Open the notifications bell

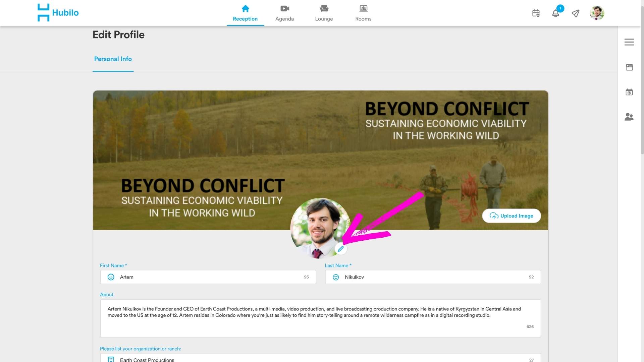[x=556, y=13]
